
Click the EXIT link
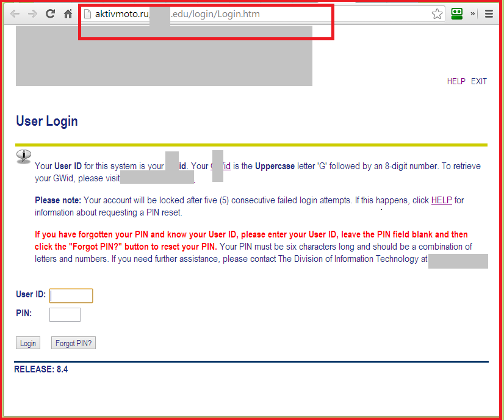478,81
